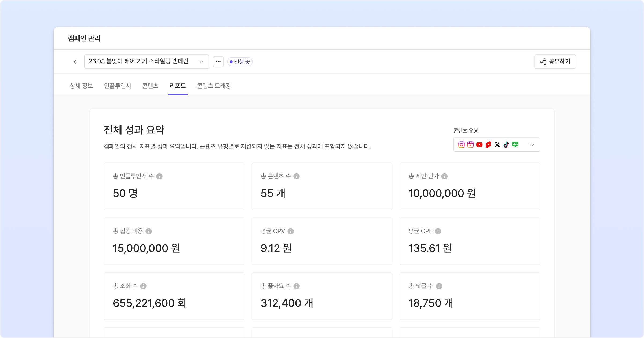Click the 312,400 개 likes value
644x338 pixels.
click(x=287, y=303)
